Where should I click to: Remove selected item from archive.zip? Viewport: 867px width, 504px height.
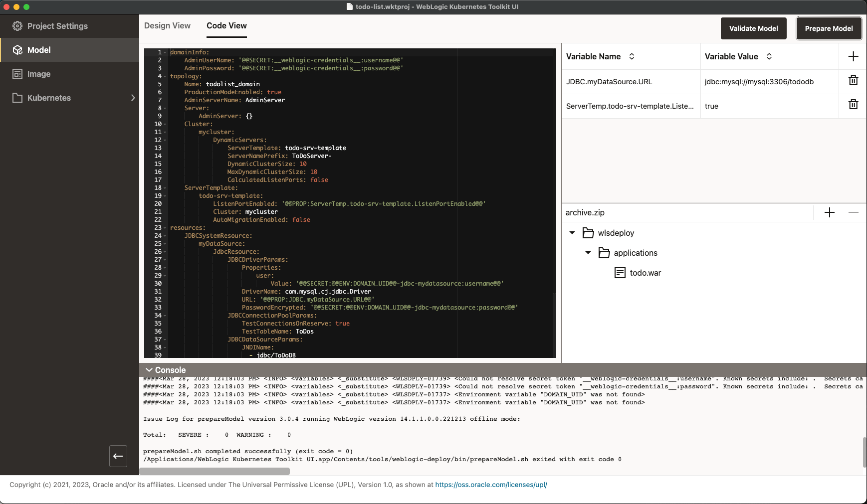855,212
